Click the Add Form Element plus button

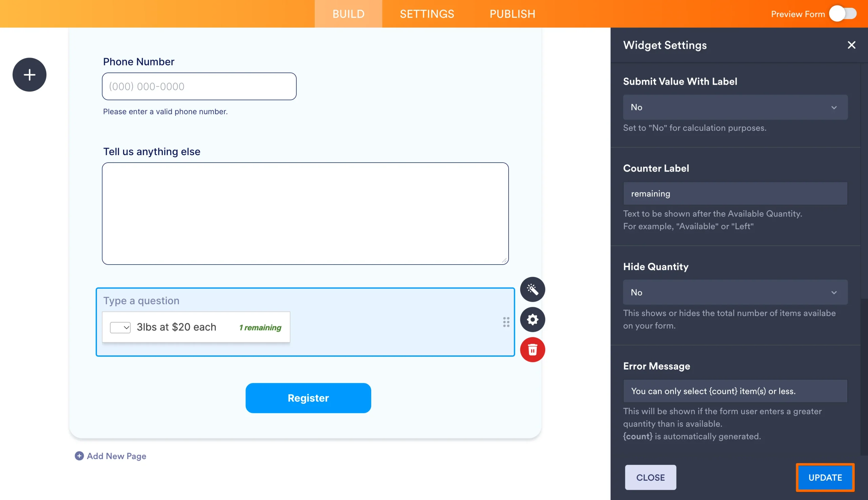click(x=29, y=75)
